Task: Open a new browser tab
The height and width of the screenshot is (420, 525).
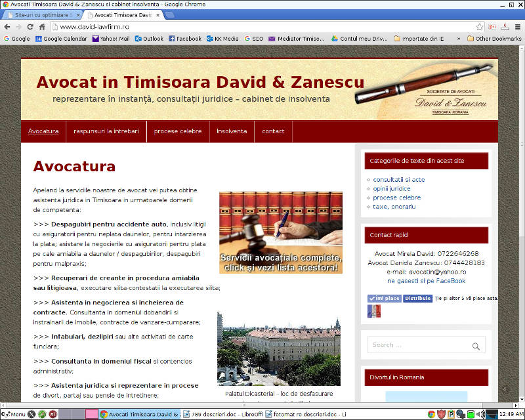Action: pyautogui.click(x=170, y=14)
